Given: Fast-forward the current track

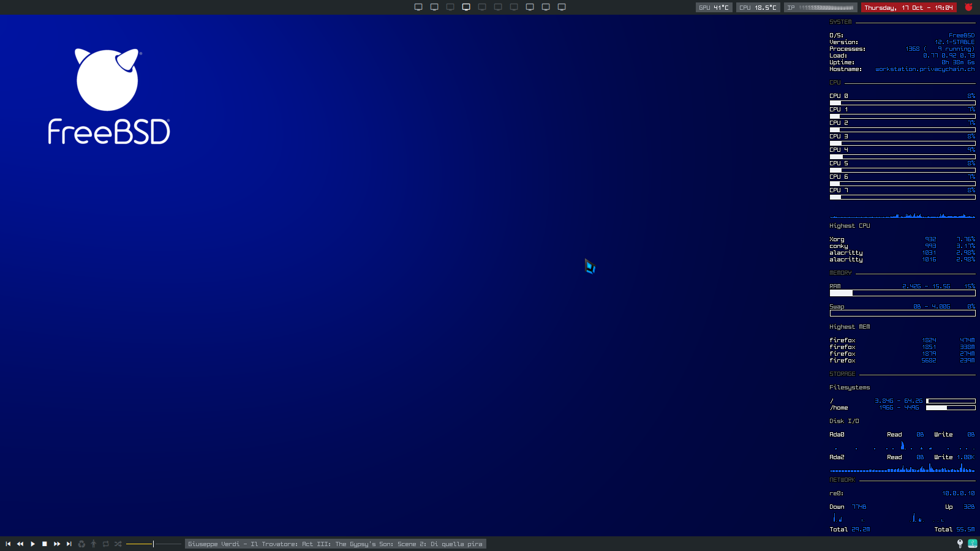Looking at the screenshot, I should [57, 544].
